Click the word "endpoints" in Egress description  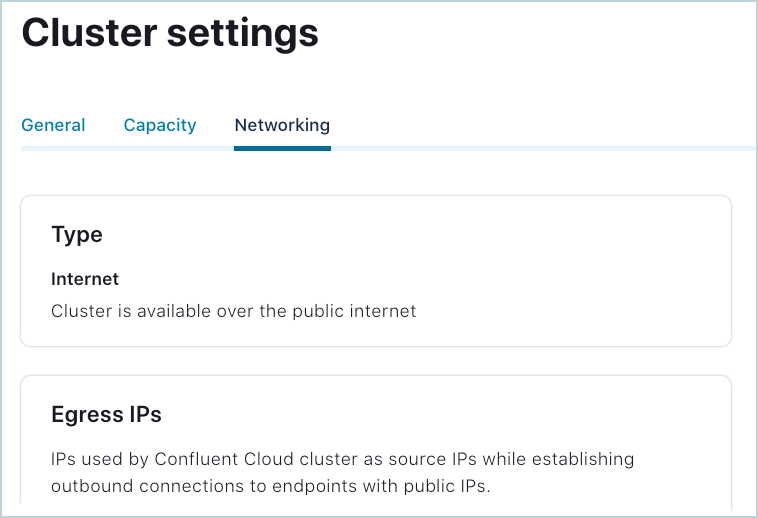(320, 486)
